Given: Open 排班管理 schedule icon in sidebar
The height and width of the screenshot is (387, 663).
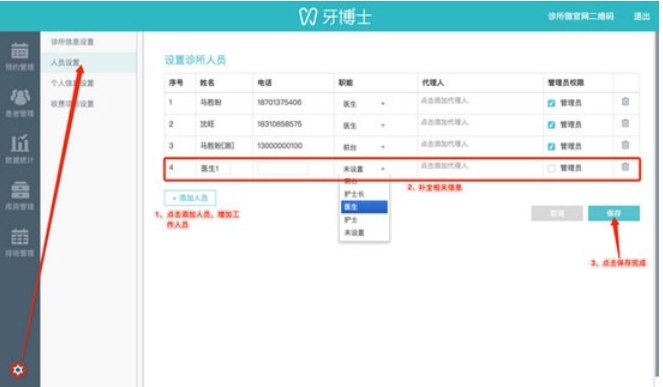Looking at the screenshot, I should point(19,237).
